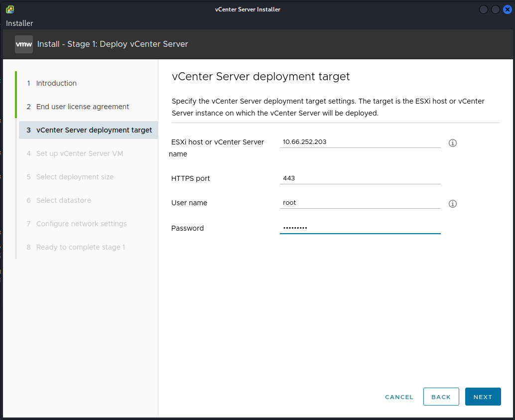Click Configure network settings step
Viewport: 515px width, 420px height.
click(x=82, y=224)
